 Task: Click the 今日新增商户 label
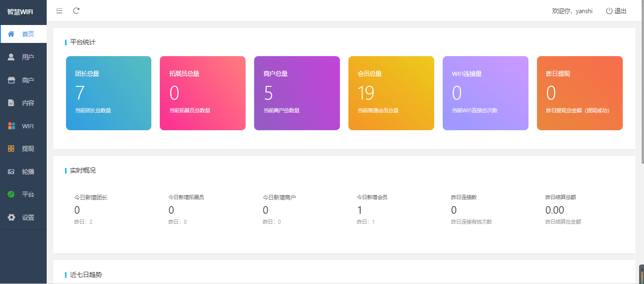tap(279, 197)
